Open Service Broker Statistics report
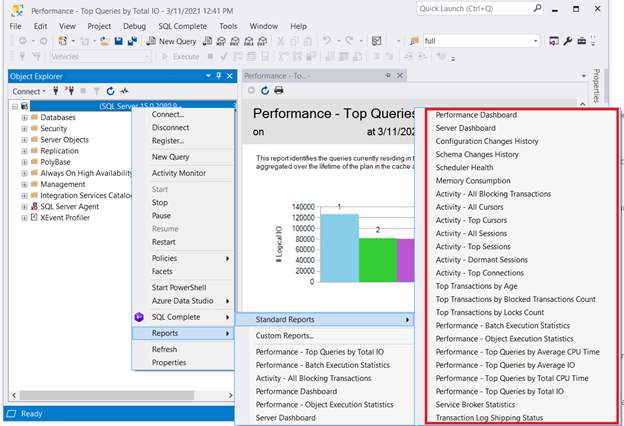 click(x=475, y=405)
